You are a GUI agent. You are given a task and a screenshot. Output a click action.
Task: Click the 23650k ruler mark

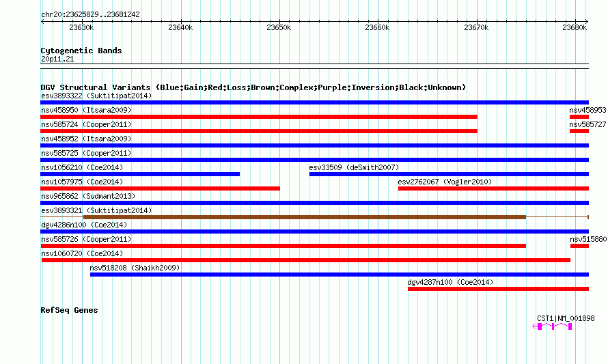click(279, 27)
